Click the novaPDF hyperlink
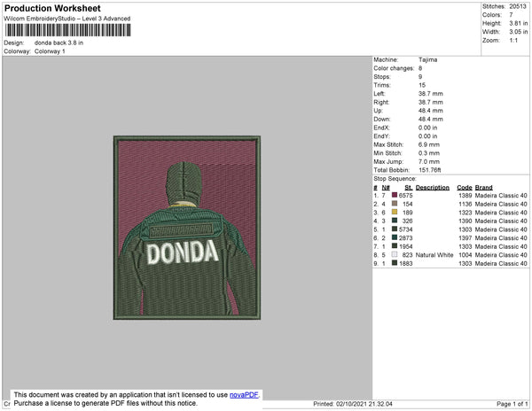 click(244, 395)
